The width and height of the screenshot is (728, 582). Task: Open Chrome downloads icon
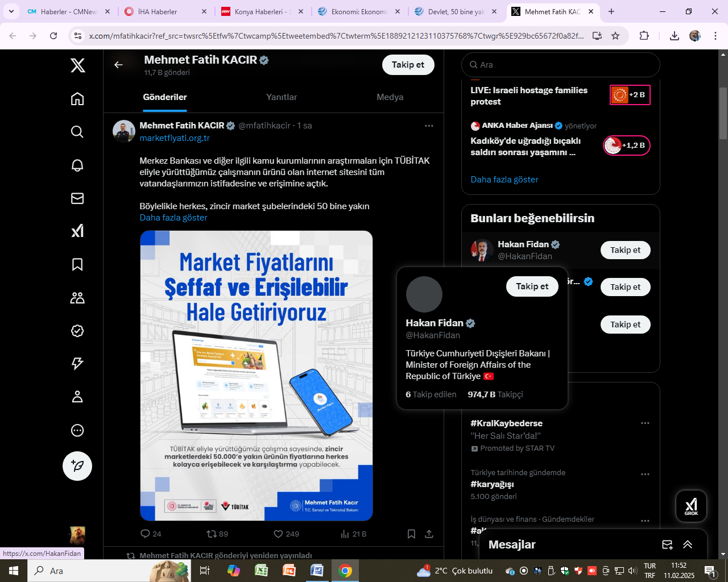tap(675, 36)
